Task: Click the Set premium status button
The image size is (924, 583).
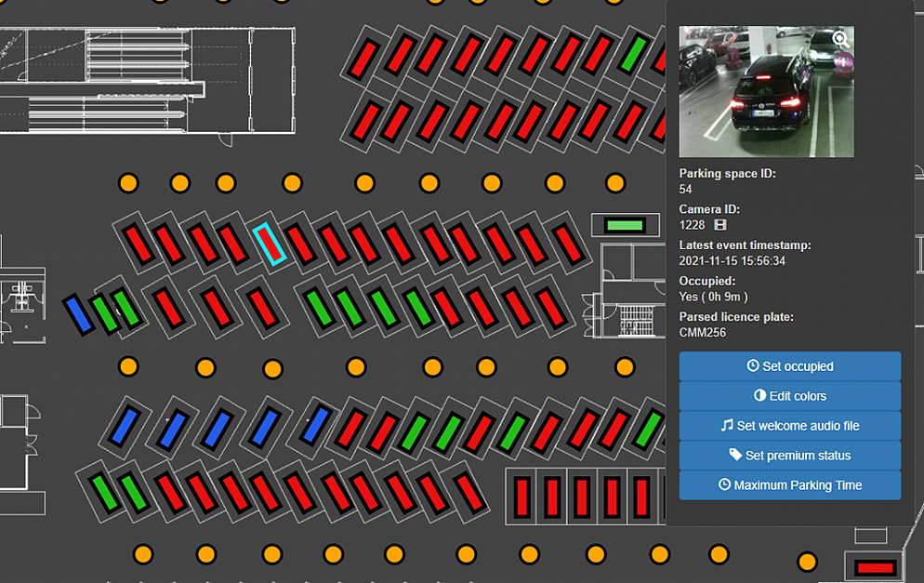Action: (789, 456)
